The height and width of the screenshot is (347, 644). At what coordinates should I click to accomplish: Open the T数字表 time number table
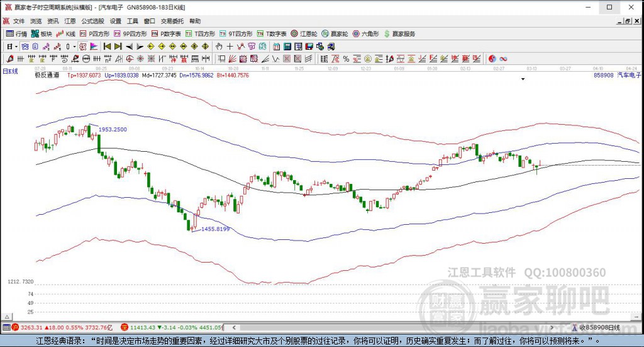[x=272, y=34]
